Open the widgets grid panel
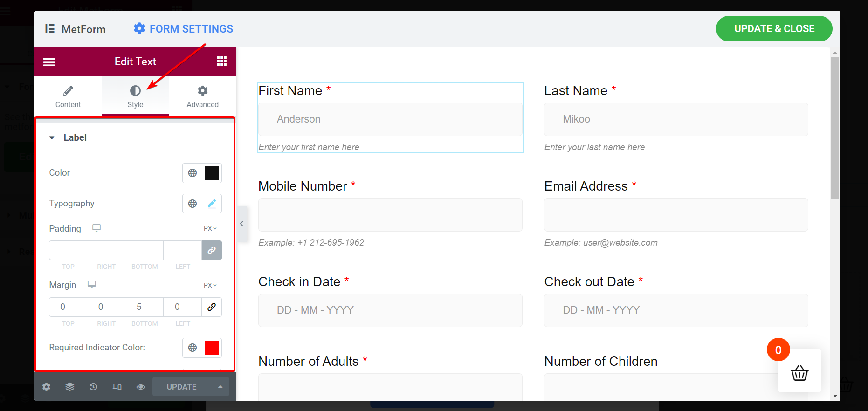This screenshot has height=411, width=868. [222, 62]
